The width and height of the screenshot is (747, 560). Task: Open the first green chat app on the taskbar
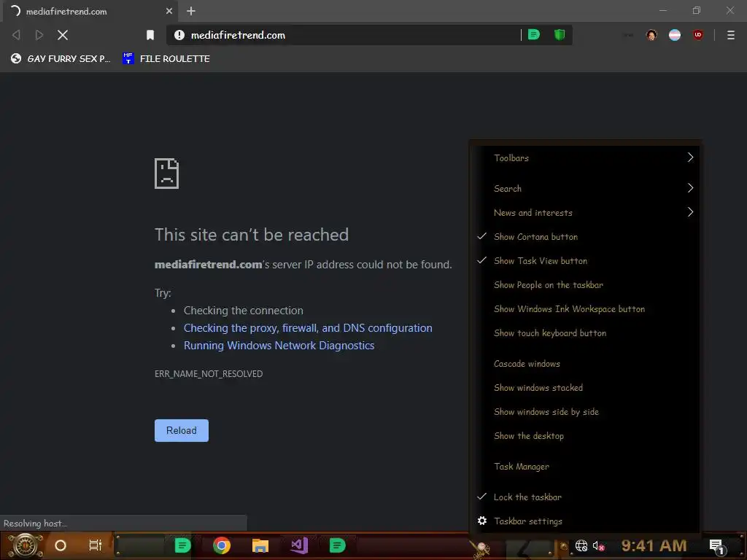click(x=182, y=545)
